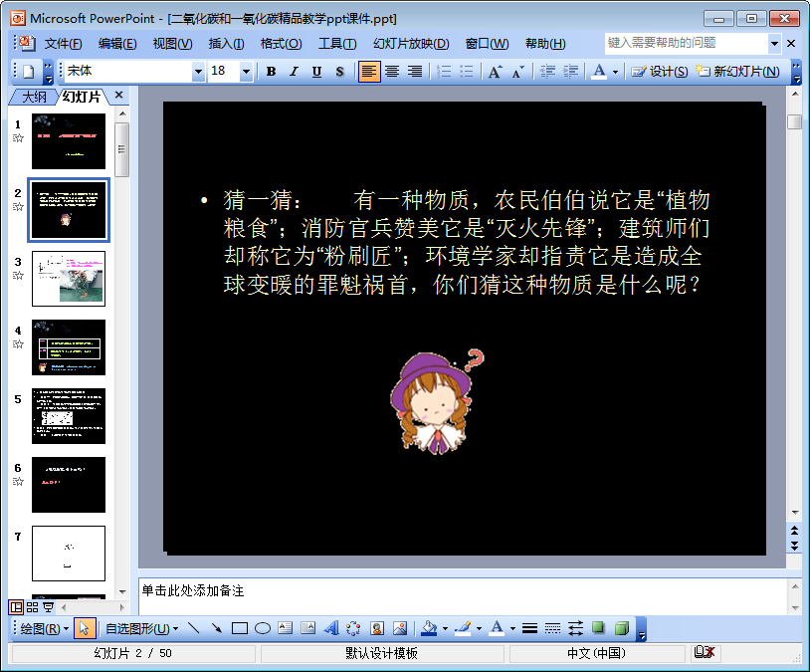Close the outline/slides pane
This screenshot has width=810, height=672.
[x=118, y=96]
